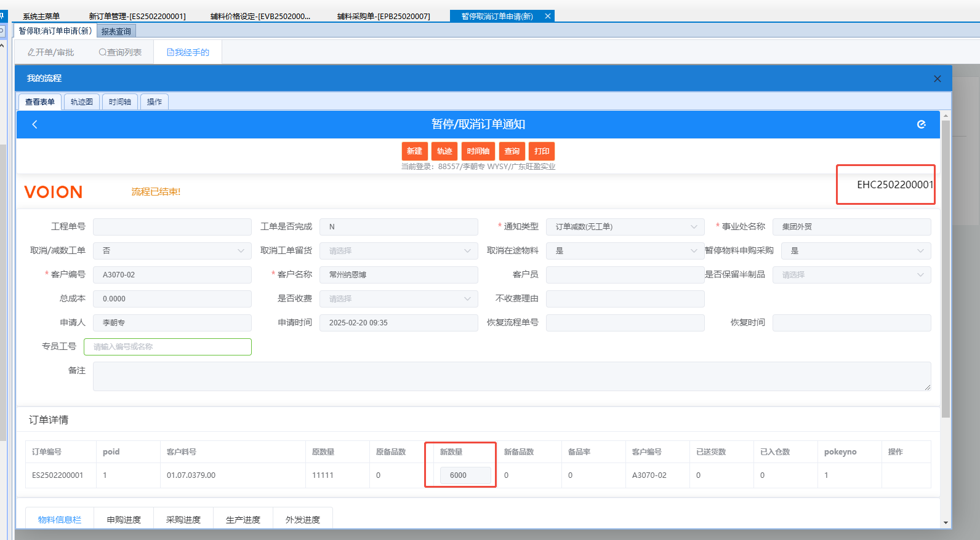Select the 物料信息栏 tab

[60, 520]
